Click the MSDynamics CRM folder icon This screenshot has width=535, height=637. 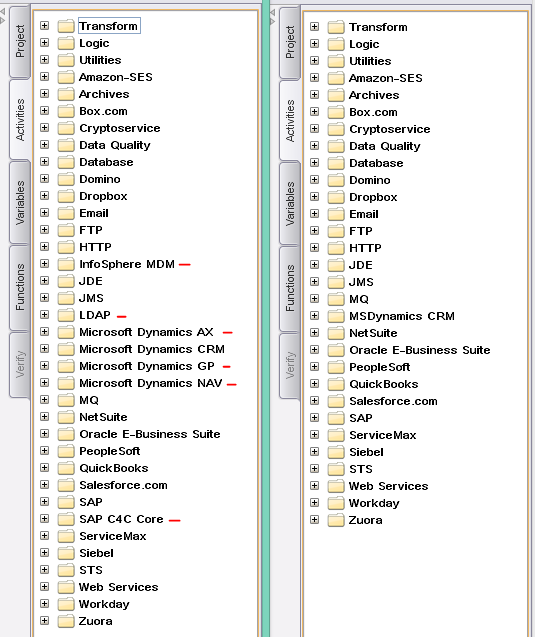coord(336,316)
